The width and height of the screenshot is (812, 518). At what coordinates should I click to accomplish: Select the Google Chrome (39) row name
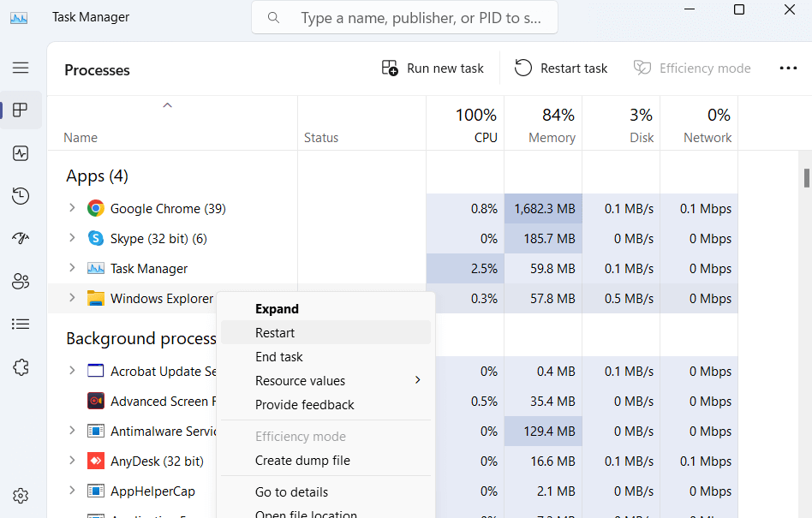click(x=168, y=209)
